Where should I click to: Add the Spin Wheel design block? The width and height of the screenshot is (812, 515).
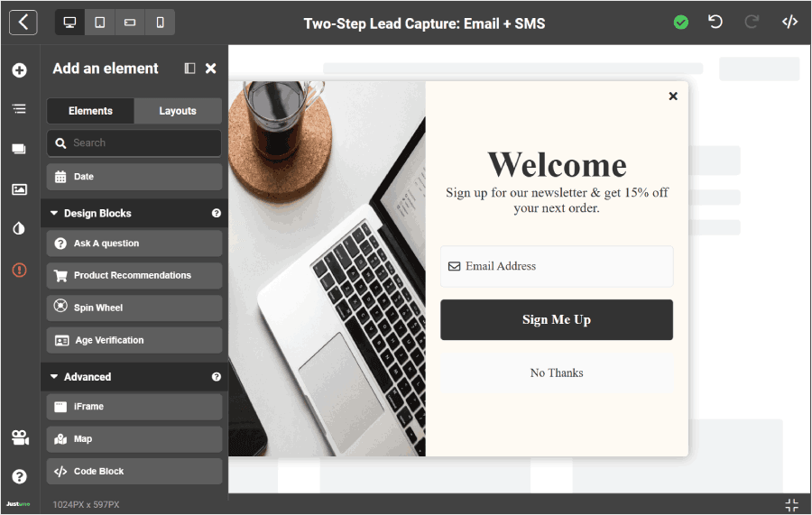pyautogui.click(x=134, y=308)
